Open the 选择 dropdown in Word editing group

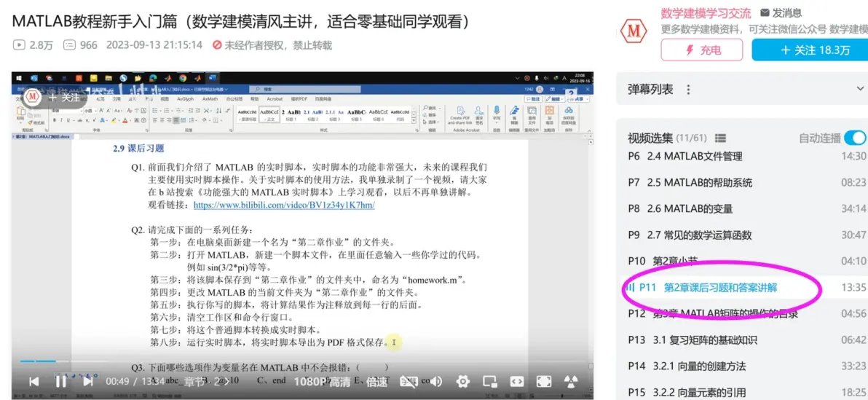tap(431, 122)
